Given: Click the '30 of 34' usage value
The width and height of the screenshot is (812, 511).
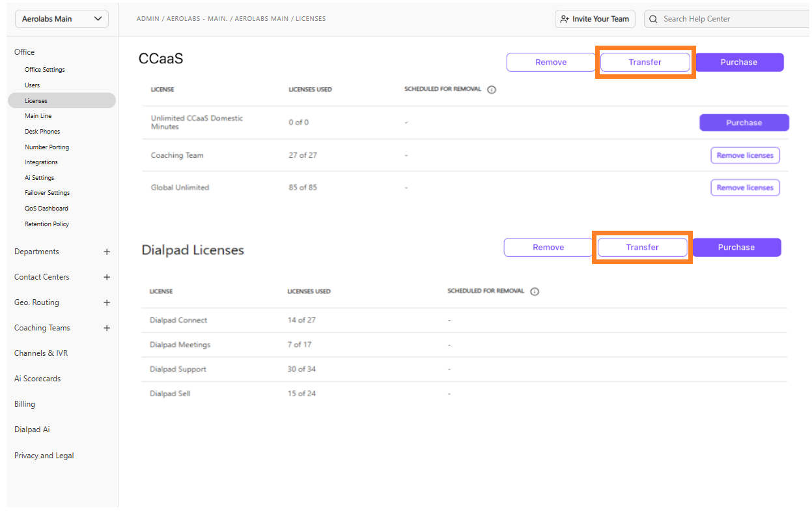Looking at the screenshot, I should [301, 370].
